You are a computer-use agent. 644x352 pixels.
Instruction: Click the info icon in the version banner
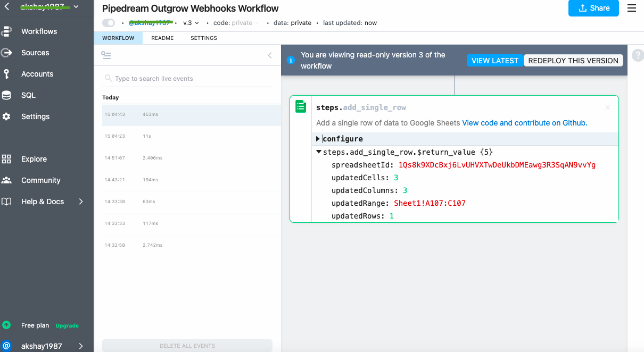tap(291, 60)
